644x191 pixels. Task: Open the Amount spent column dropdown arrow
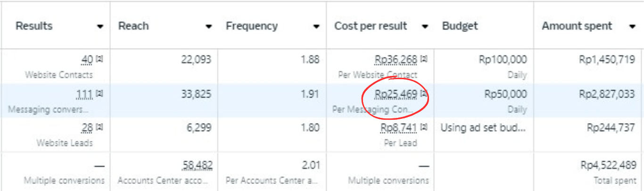632,27
